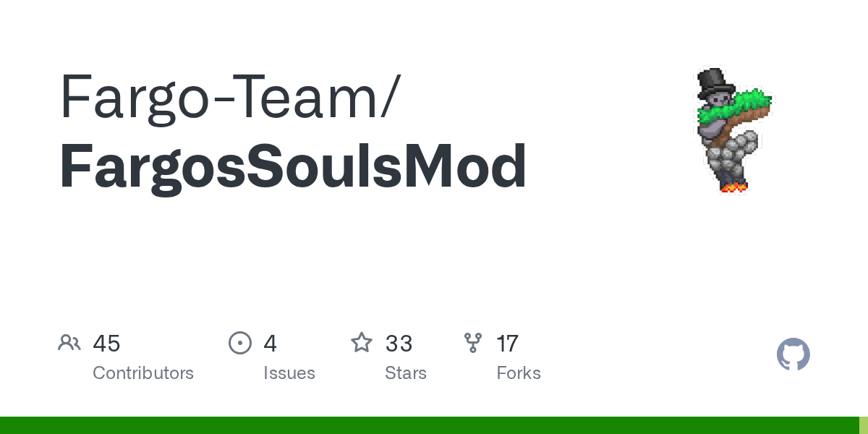The width and height of the screenshot is (868, 434).
Task: Click the flames beneath the mascot
Action: 733,187
